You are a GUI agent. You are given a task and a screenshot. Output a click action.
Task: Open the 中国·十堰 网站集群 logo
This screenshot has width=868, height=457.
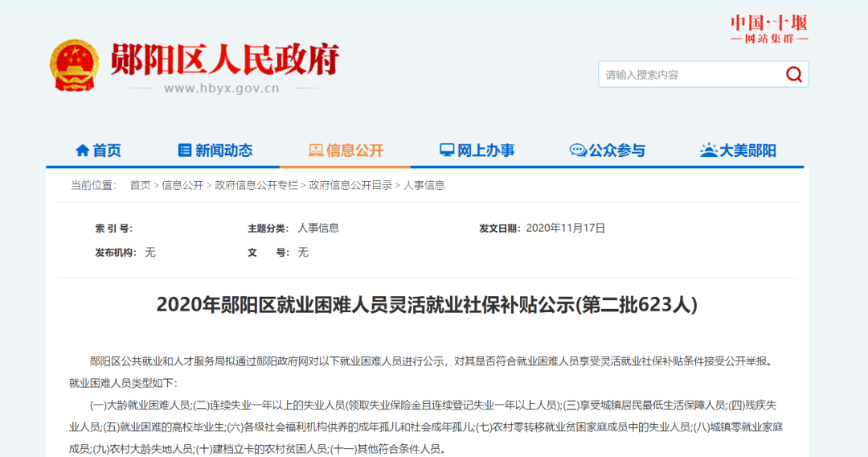[x=768, y=29]
